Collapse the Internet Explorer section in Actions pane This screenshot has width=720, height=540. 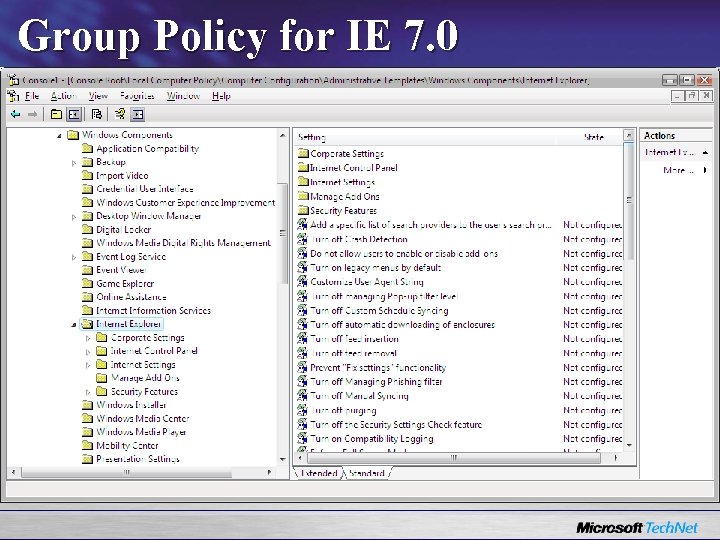pos(705,152)
